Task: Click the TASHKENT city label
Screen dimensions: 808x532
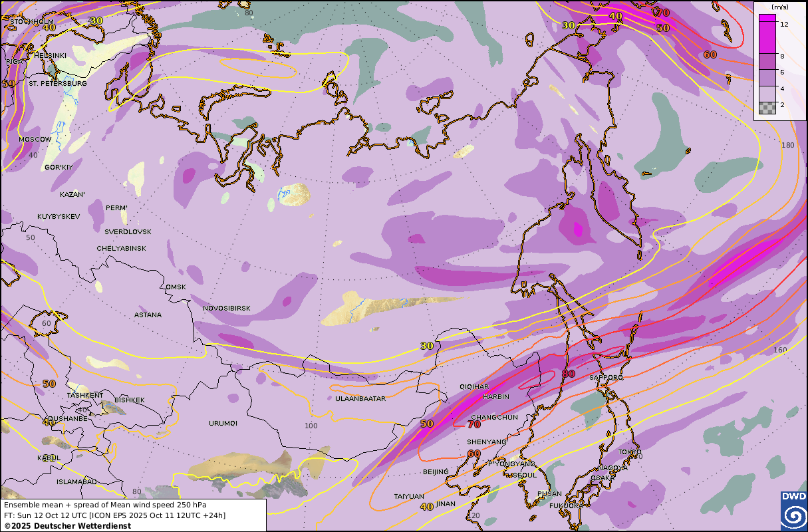Action: 86,395
